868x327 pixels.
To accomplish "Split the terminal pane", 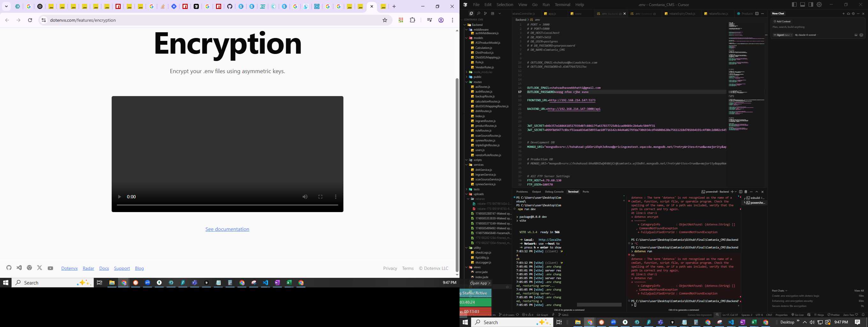I will click(x=741, y=192).
